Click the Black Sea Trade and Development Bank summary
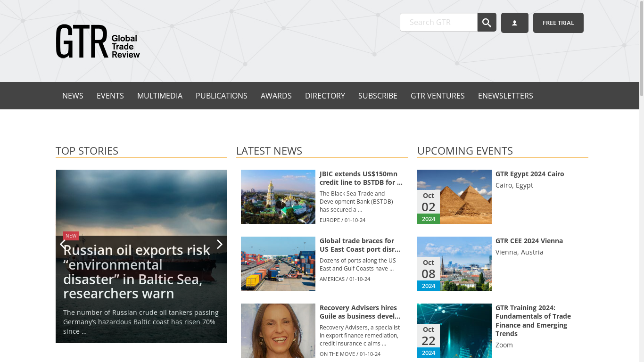 (356, 201)
